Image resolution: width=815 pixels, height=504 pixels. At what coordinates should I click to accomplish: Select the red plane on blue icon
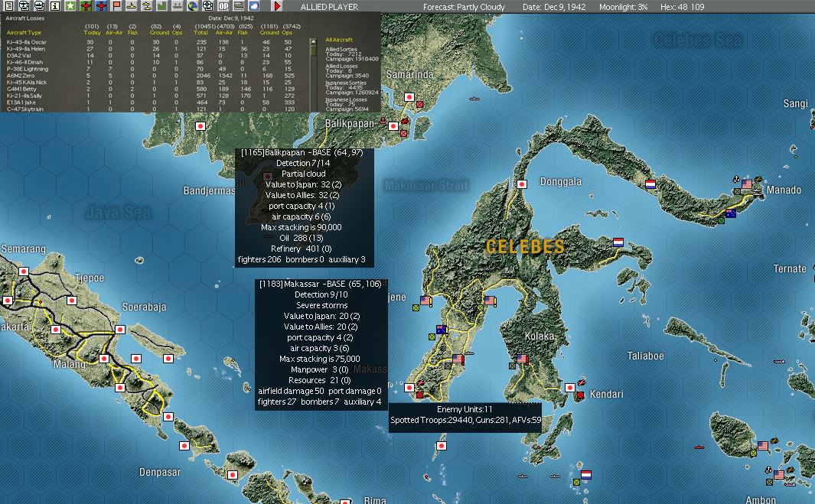[101, 6]
